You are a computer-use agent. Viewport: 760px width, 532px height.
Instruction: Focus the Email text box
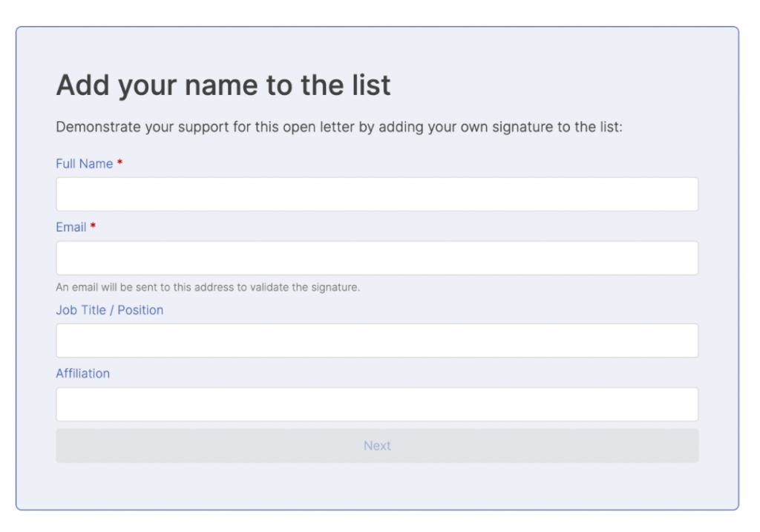click(377, 257)
